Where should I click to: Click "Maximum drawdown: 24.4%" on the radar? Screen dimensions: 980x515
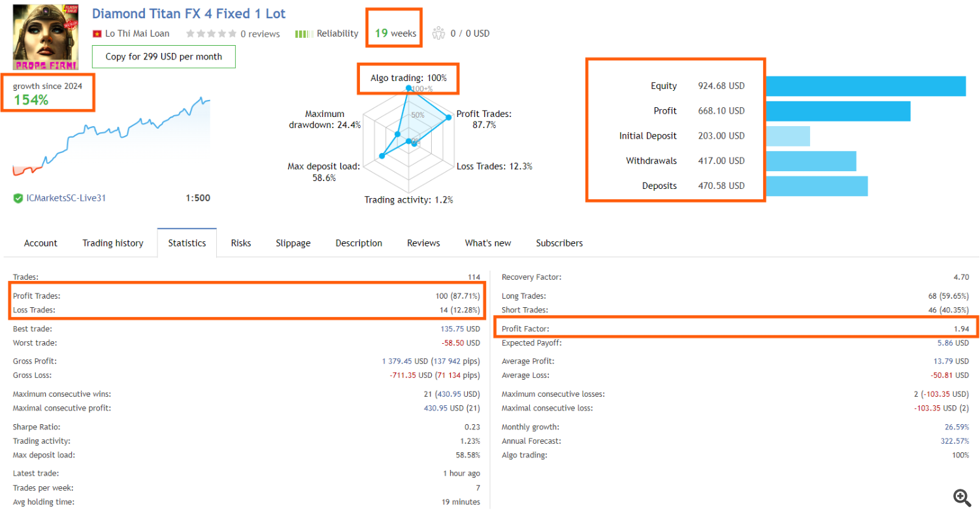click(x=324, y=120)
